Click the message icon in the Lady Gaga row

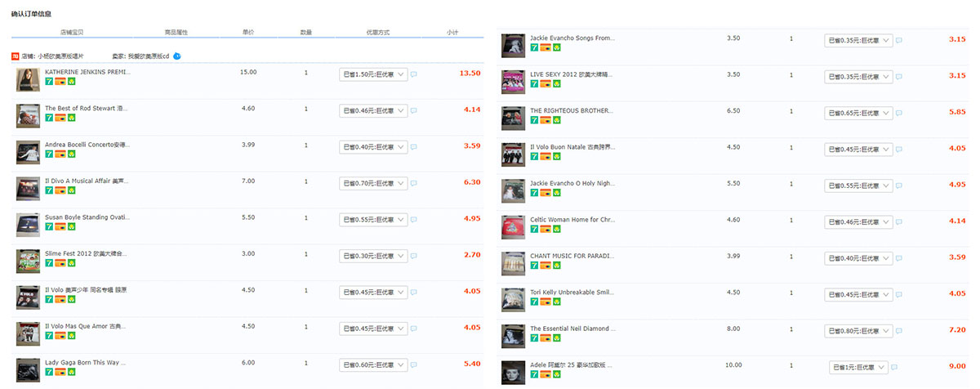point(414,365)
